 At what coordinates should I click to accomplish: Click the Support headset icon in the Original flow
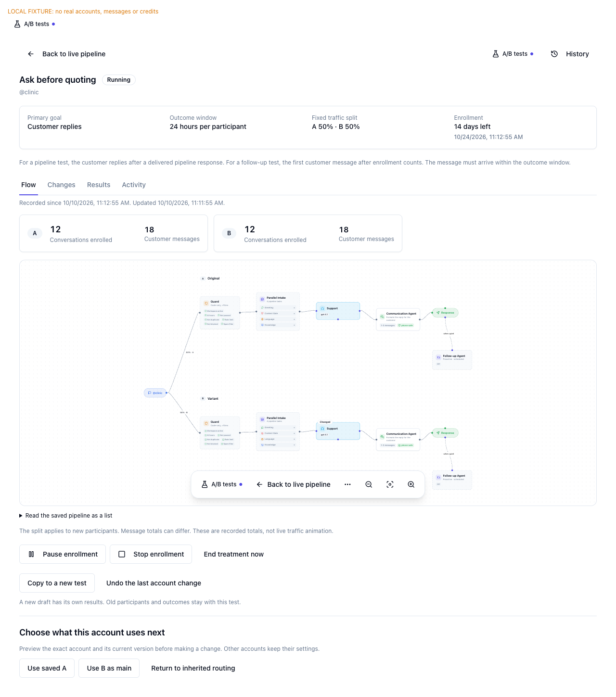point(322,308)
